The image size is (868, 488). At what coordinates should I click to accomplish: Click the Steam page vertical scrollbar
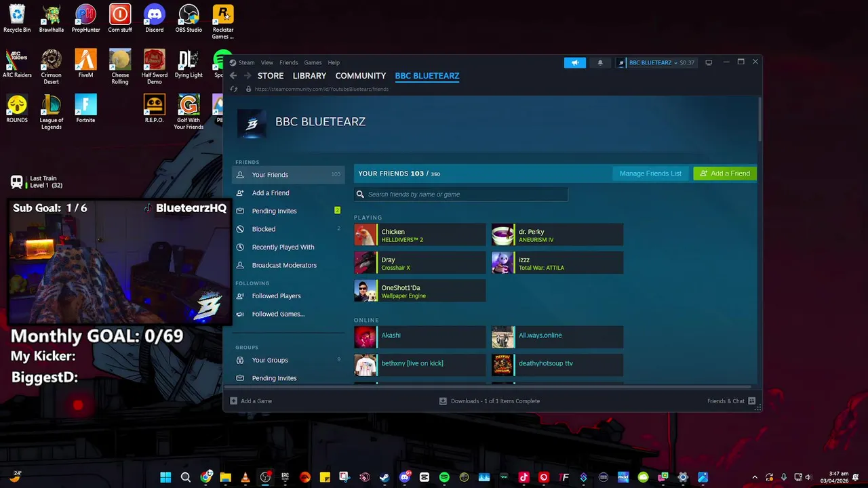759,119
